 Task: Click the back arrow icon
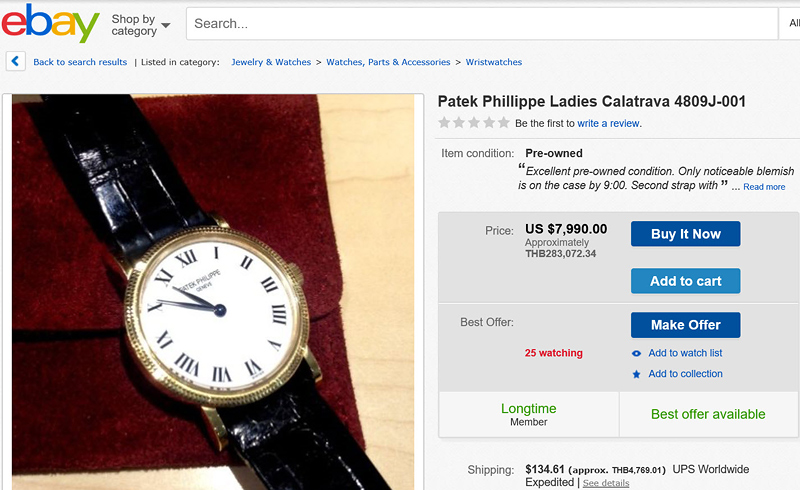[15, 61]
